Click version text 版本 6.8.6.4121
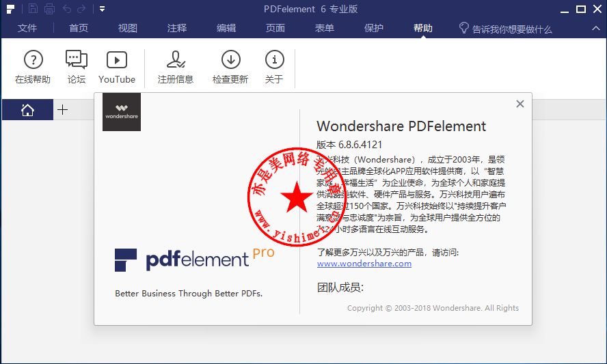This screenshot has height=364, width=607. [x=349, y=145]
